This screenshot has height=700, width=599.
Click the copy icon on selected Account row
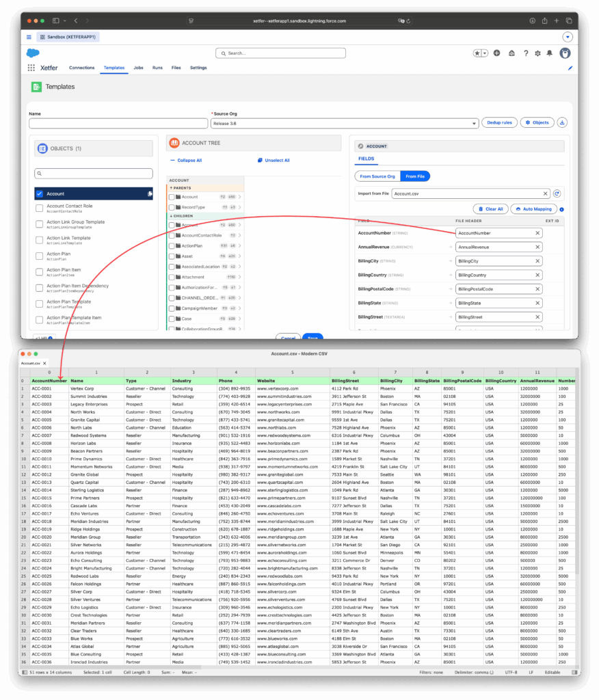(150, 193)
